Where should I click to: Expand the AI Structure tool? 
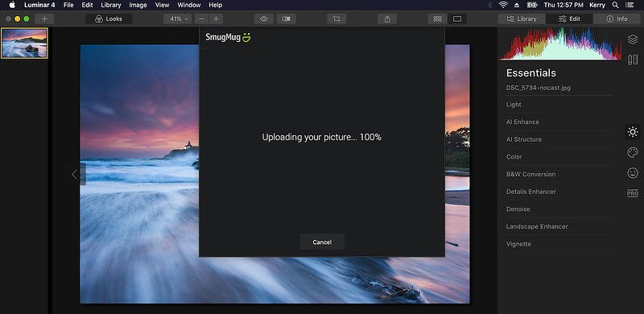click(559, 139)
